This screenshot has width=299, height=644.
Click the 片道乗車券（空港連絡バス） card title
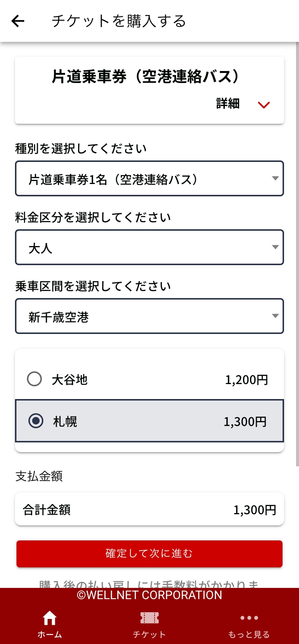145,77
